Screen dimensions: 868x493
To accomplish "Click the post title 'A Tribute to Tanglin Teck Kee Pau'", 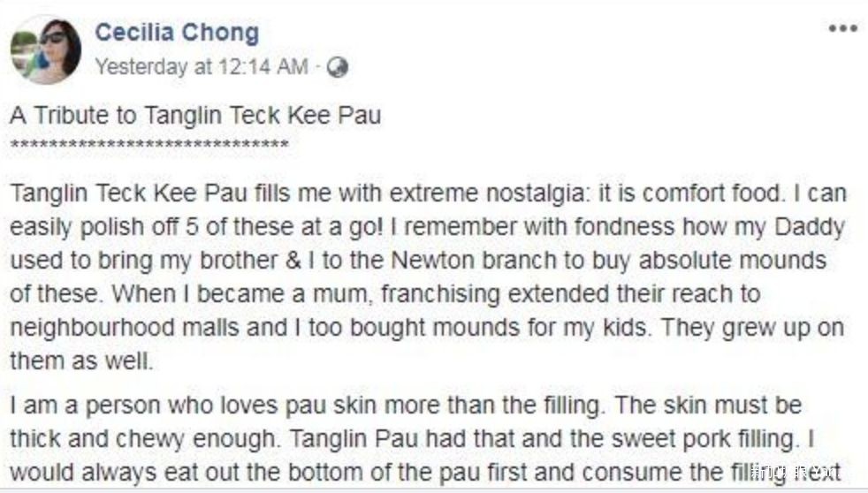I will pyautogui.click(x=195, y=116).
